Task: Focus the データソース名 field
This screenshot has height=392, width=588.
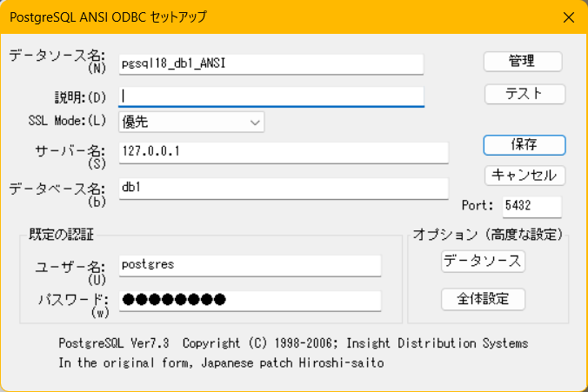Action: (x=271, y=64)
